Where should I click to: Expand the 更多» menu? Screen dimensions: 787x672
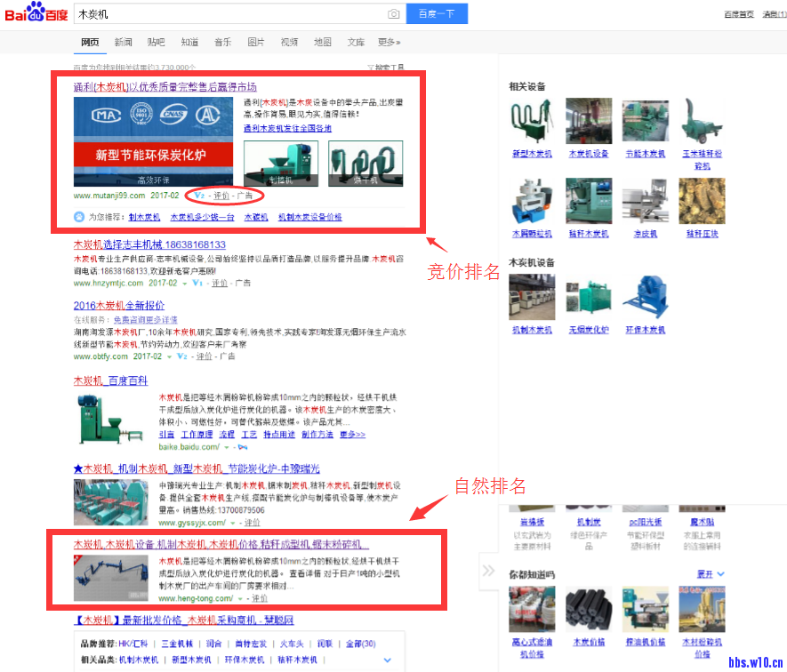(x=389, y=42)
